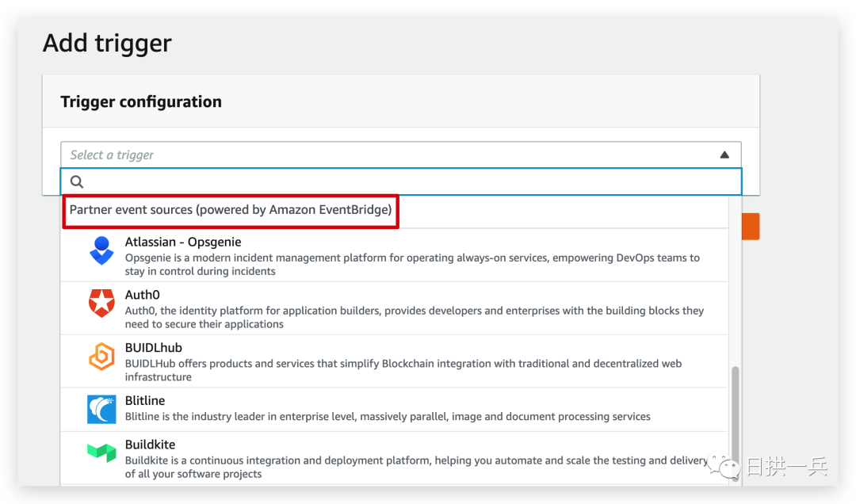Click the orange button behind the dropdown

(750, 227)
